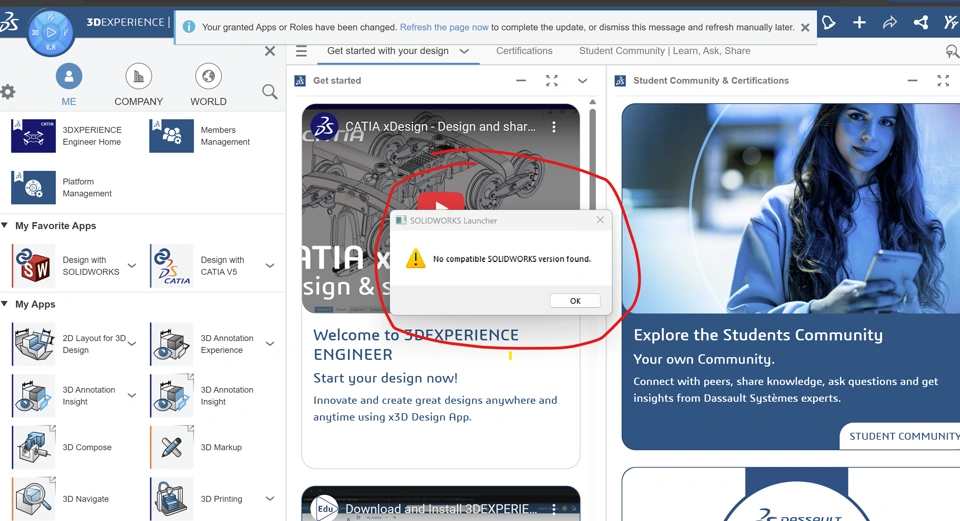The image size is (960, 521).
Task: Expand 2D Layout for 3D Design dropdown
Action: [x=132, y=344]
